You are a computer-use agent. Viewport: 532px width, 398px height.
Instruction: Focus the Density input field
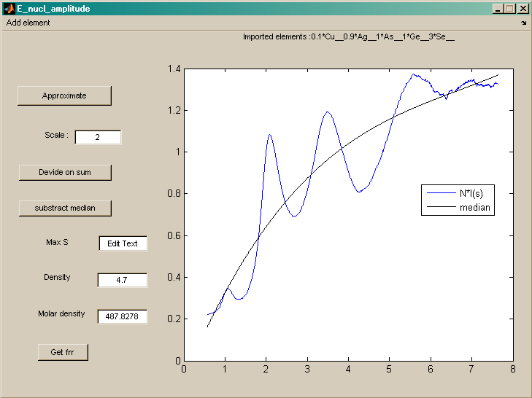click(x=122, y=280)
